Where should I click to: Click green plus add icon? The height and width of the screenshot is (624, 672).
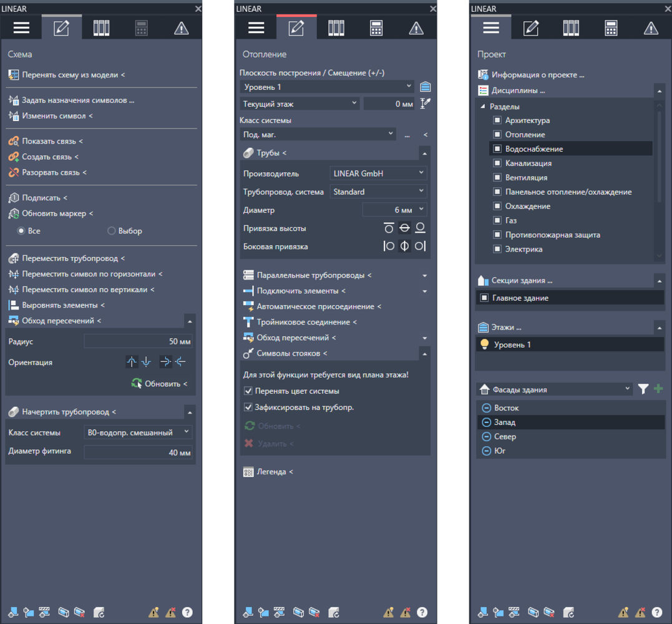[658, 389]
